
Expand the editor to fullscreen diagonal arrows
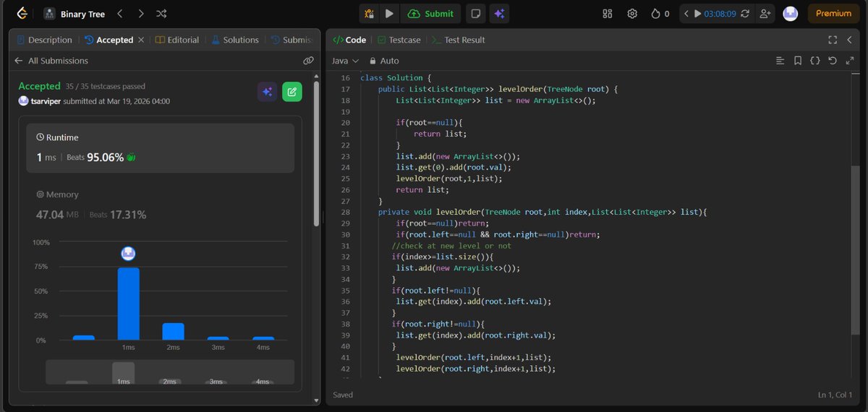tap(850, 61)
